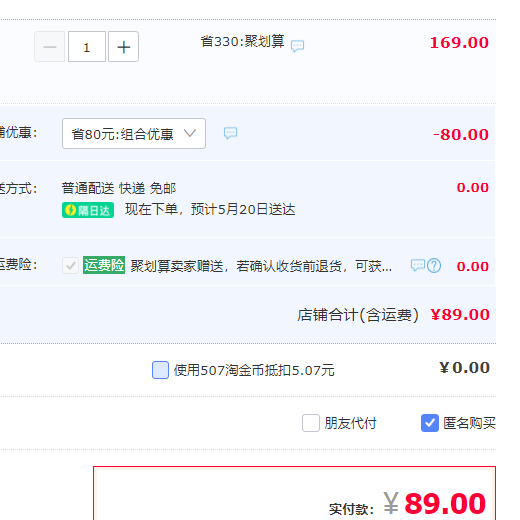This screenshot has width=520, height=520.
Task: Click 现在下单，预计5月20日送达 delivery estimate
Action: [x=210, y=210]
